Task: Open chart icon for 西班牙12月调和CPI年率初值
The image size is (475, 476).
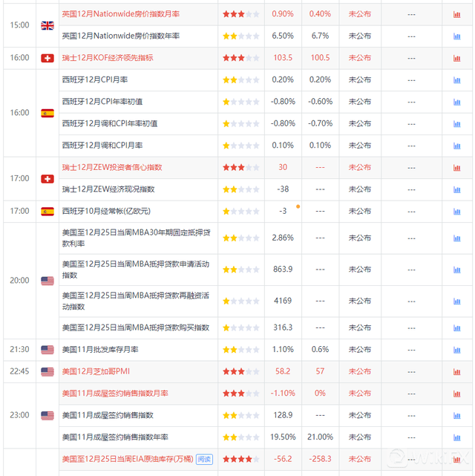Action: tap(456, 123)
